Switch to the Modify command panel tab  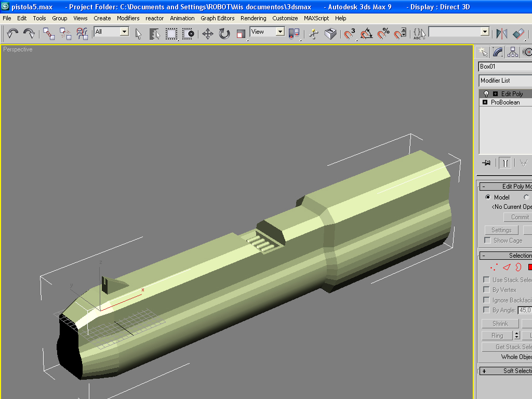(497, 52)
